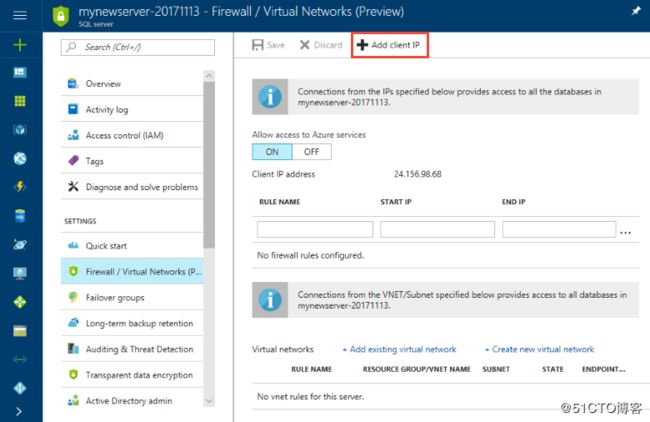Open the Overview menu item
Viewport: 650px width, 422px height.
coord(132,84)
